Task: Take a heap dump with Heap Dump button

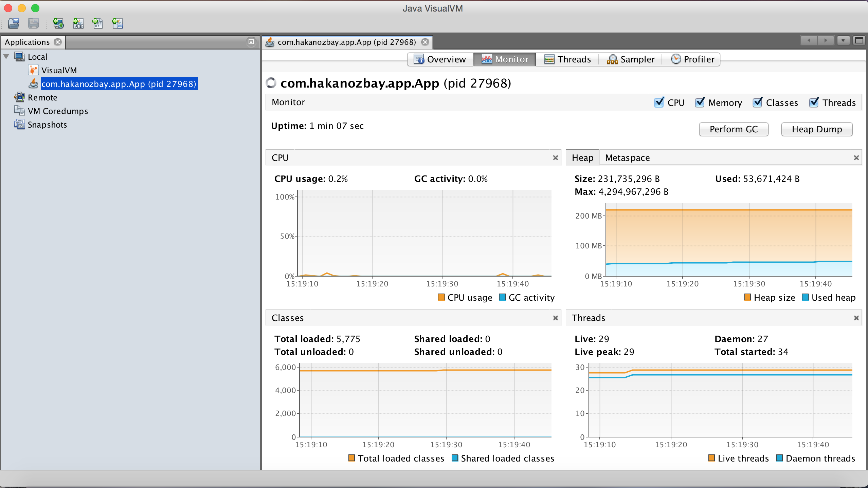Action: point(816,129)
